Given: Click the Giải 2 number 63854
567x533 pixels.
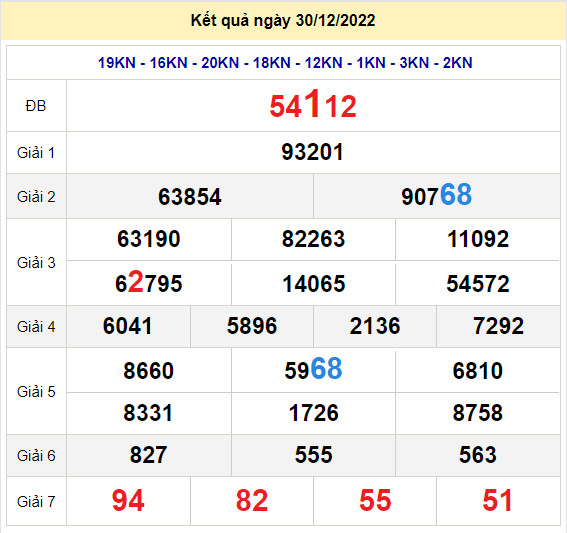Looking at the screenshot, I should click(x=190, y=197).
